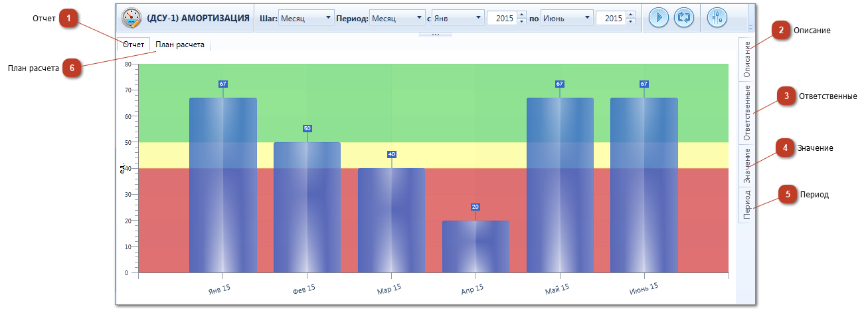Decrease the start year with down arrow
The height and width of the screenshot is (311, 868).
[x=521, y=22]
